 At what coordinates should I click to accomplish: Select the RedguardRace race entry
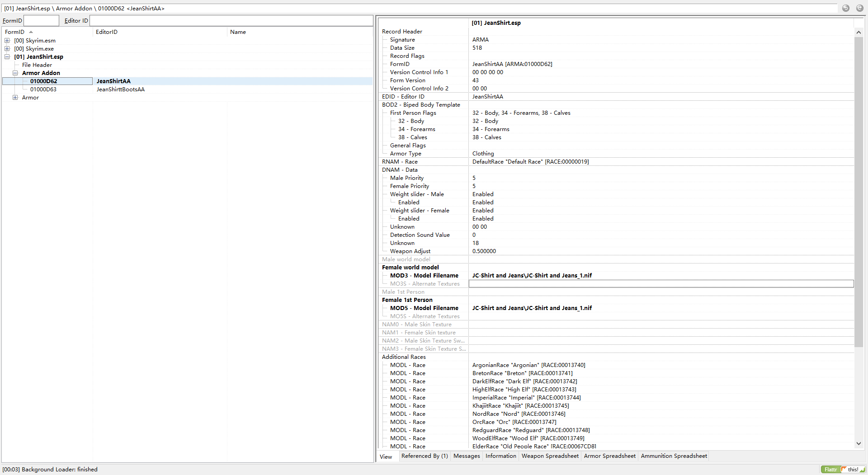pos(531,430)
